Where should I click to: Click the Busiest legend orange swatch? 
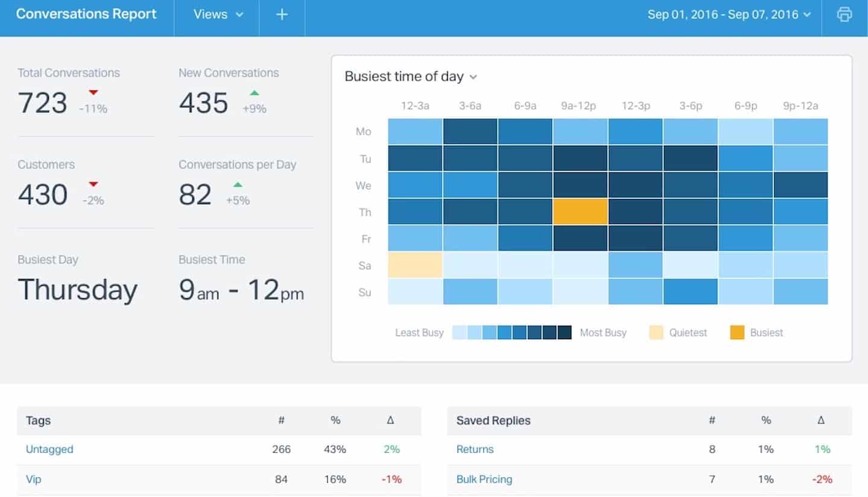click(737, 333)
